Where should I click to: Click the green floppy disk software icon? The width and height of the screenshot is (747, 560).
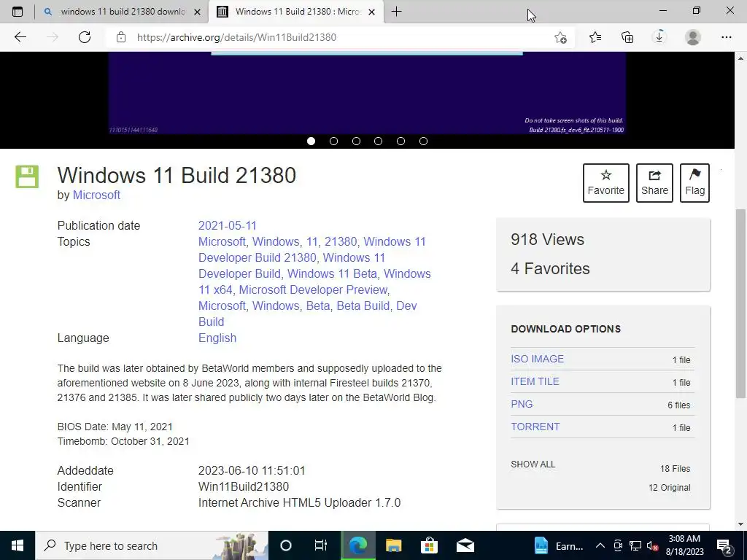pos(27,176)
